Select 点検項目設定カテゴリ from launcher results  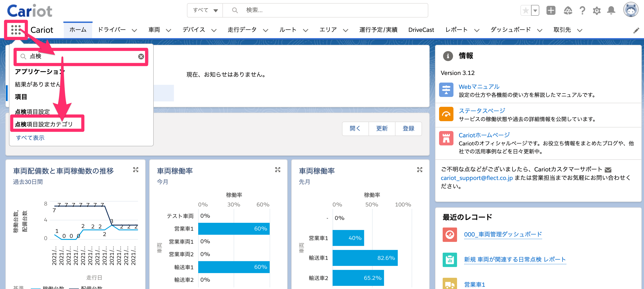click(44, 124)
